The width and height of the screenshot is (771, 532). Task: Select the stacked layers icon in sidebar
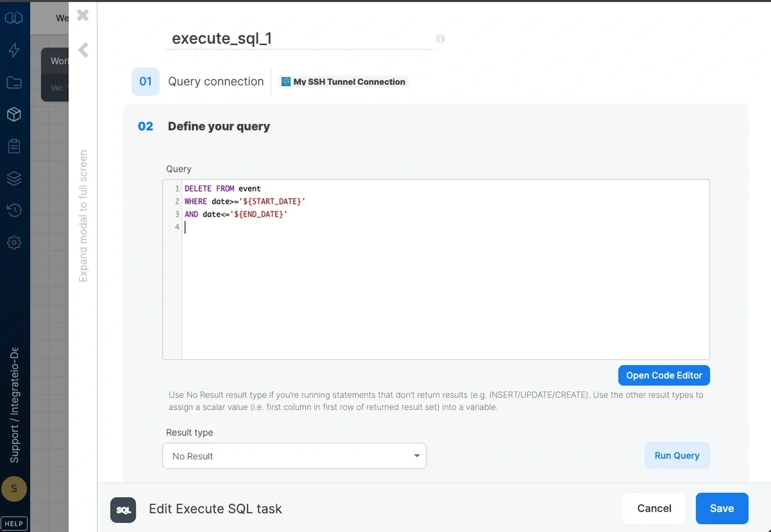click(14, 179)
